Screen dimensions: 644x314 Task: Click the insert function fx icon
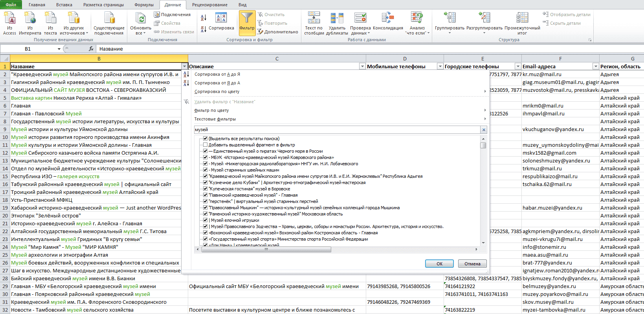(x=91, y=49)
